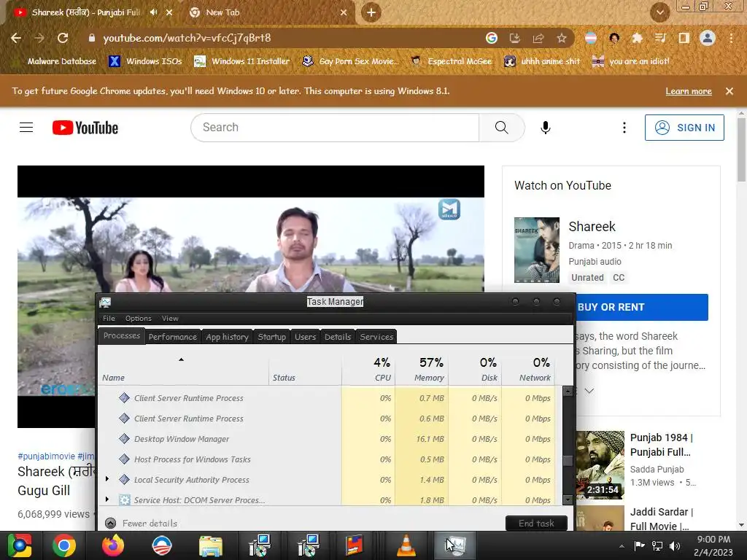
Task: Open Task Manager Options menu
Action: [138, 318]
